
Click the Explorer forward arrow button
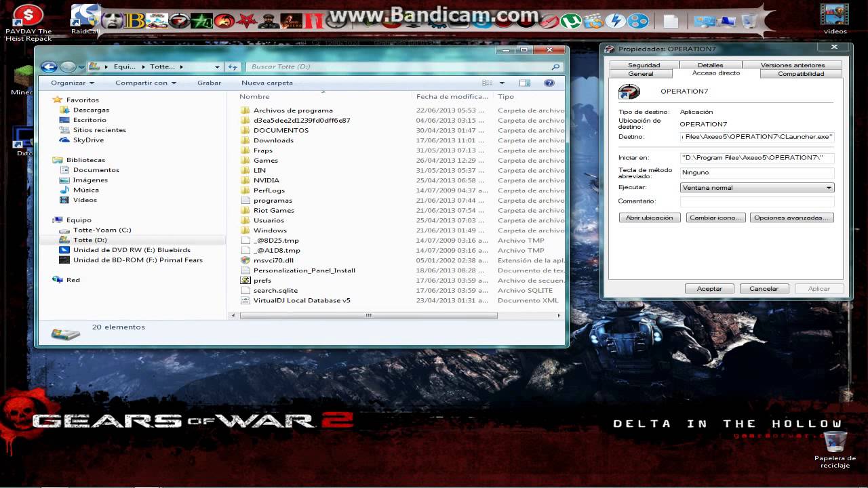[x=67, y=66]
